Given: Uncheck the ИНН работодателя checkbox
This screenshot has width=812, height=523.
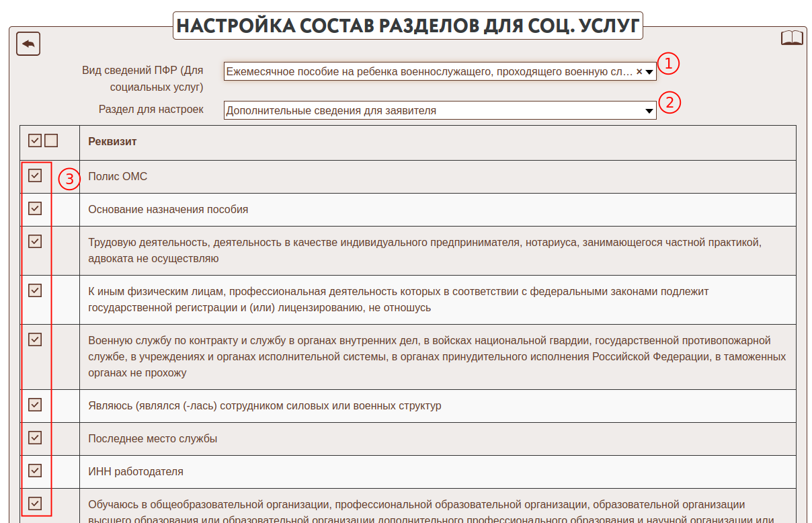Looking at the screenshot, I should pyautogui.click(x=35, y=471).
